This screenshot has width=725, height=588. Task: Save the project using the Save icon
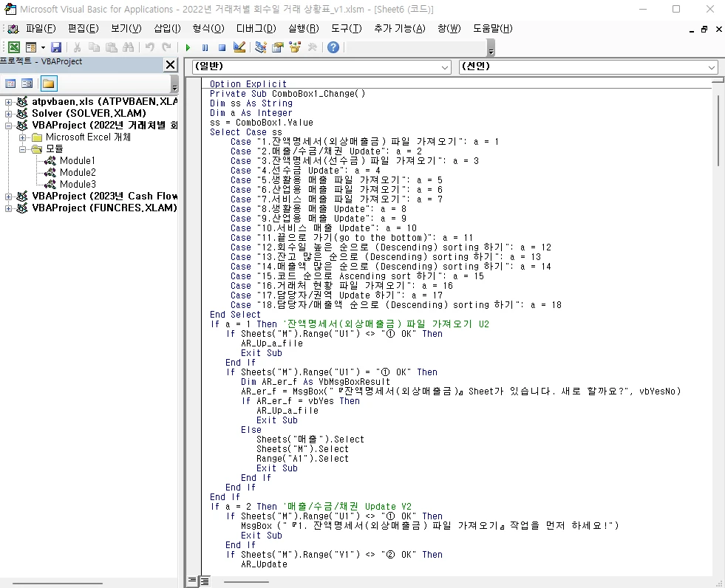[56, 47]
